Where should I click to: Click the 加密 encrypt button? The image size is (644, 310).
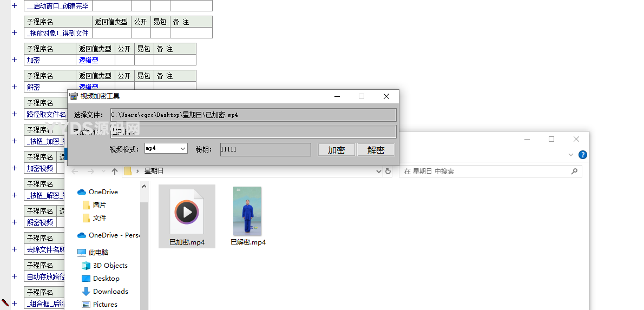336,150
